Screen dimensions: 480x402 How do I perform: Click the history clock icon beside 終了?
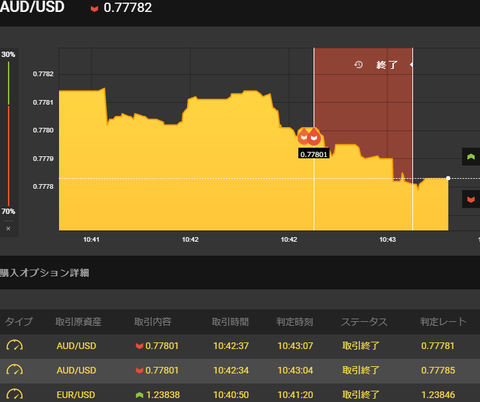(x=358, y=64)
